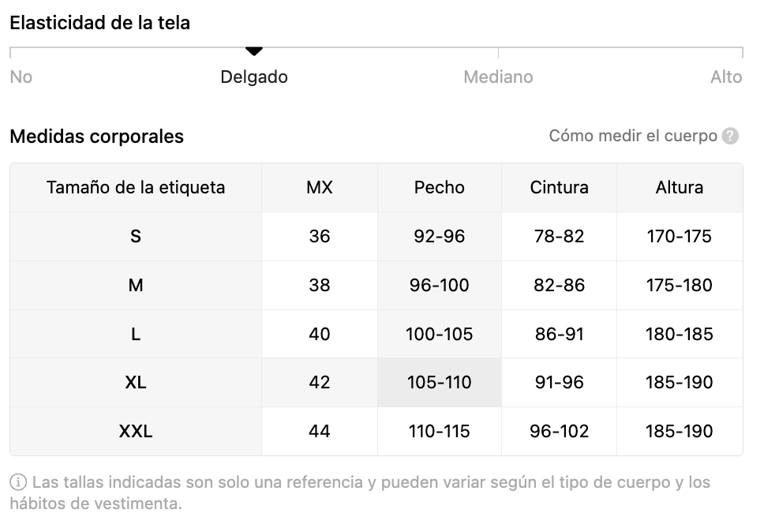Select the XL size row label

(x=136, y=383)
